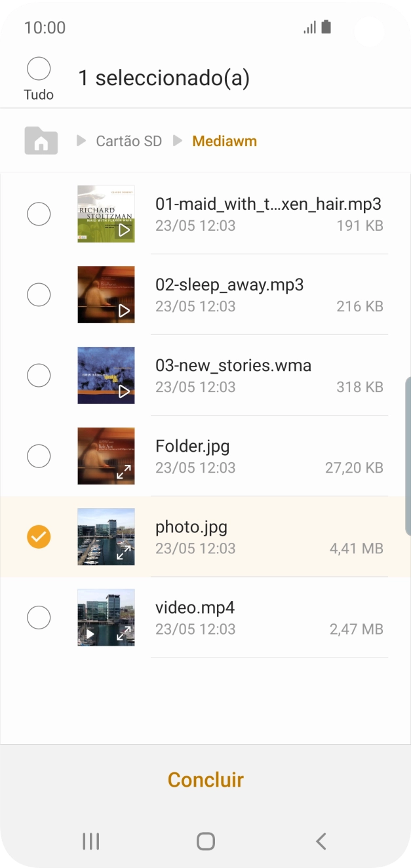Select all with the Tudo circle
Image resolution: width=411 pixels, height=868 pixels.
(39, 69)
